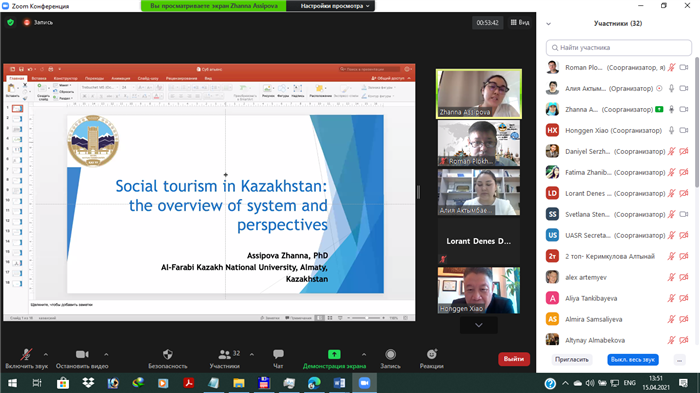
Task: Open Вставка tab in shared PowerPoint
Action: pyautogui.click(x=39, y=78)
